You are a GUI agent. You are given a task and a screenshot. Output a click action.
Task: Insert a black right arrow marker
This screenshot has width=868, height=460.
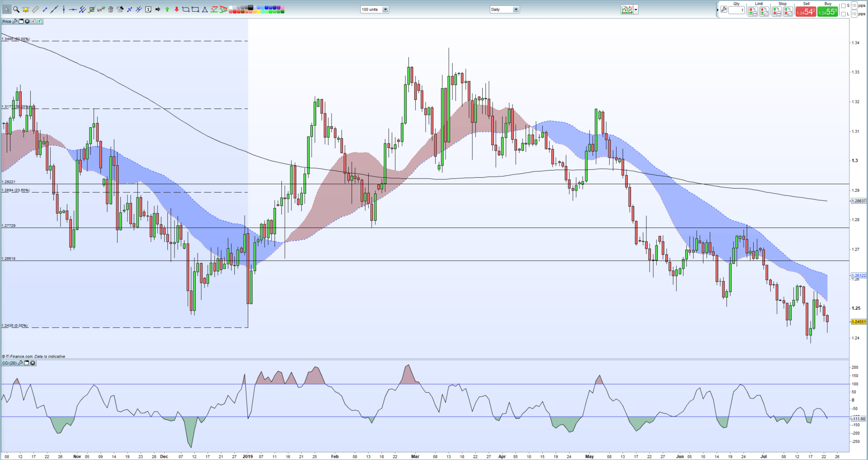point(157,9)
